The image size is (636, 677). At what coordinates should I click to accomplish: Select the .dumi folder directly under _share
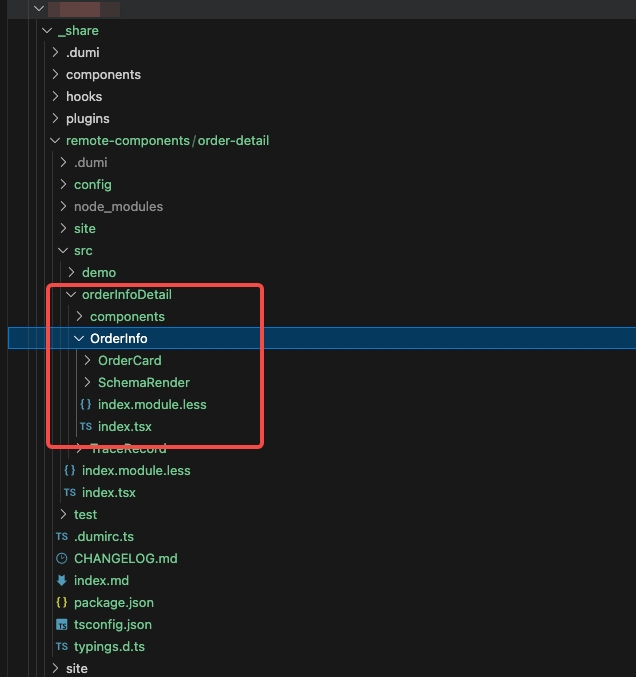[x=82, y=52]
